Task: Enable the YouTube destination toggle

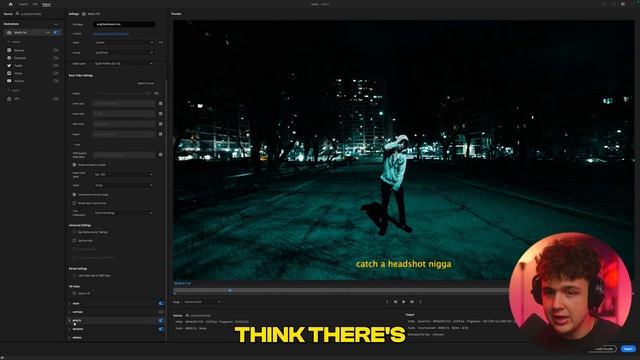Action: pyautogui.click(x=56, y=81)
